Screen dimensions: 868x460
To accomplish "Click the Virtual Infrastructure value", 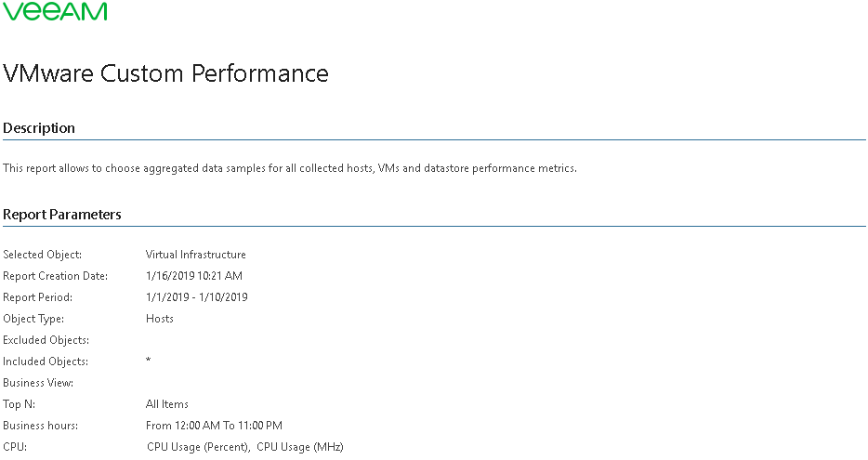I will pos(196,255).
